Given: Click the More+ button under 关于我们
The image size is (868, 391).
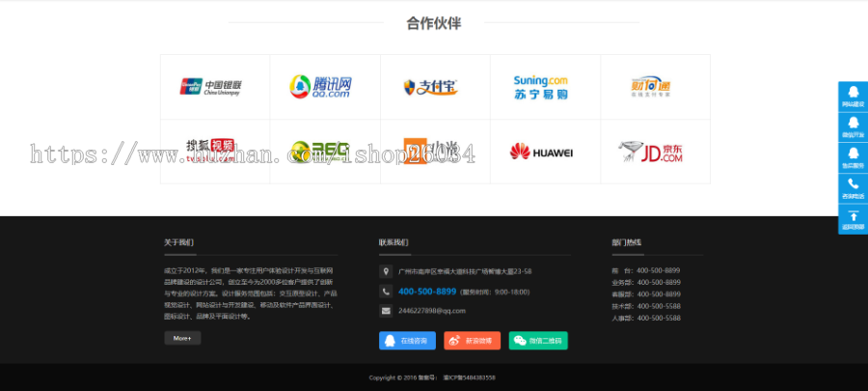Looking at the screenshot, I should tap(182, 338).
